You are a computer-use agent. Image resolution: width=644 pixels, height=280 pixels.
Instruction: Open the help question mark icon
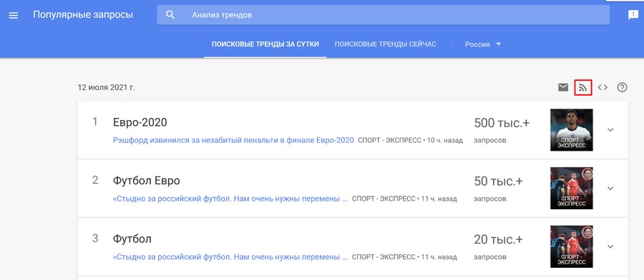point(623,87)
